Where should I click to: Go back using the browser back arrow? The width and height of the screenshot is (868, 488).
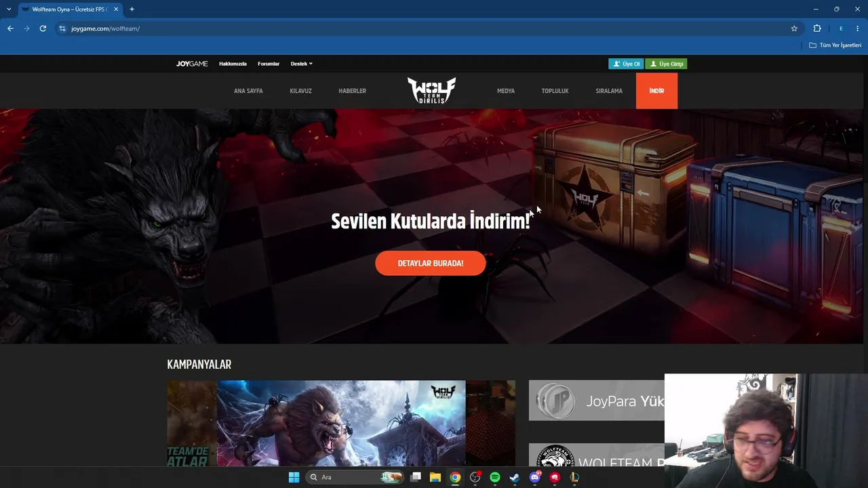click(10, 28)
